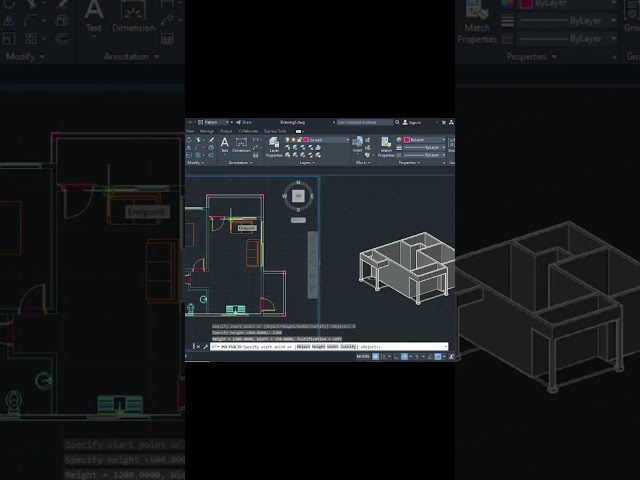Click the Text annotation tool
Image resolution: width=640 pixels, height=480 pixels.
[224, 145]
